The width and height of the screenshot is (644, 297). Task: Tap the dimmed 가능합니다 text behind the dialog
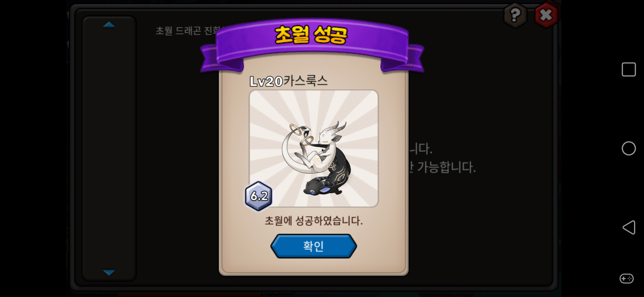coord(446,167)
